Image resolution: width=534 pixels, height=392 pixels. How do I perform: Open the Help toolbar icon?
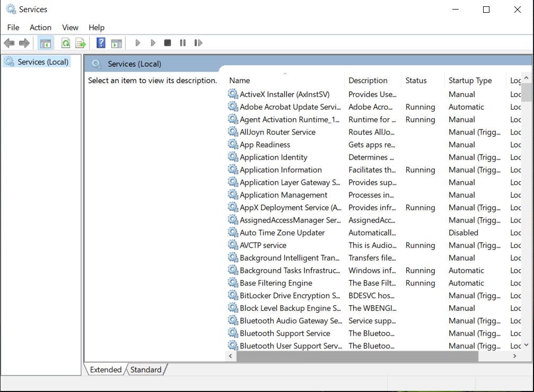101,43
